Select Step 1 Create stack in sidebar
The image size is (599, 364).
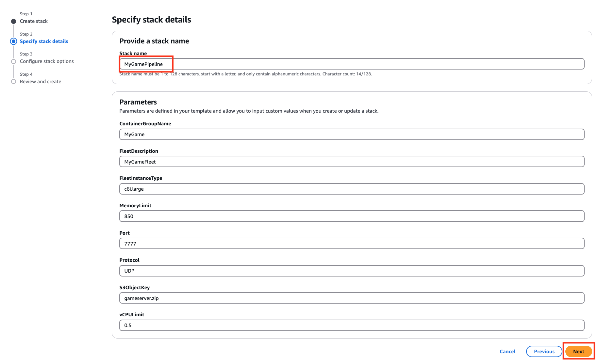pos(34,21)
